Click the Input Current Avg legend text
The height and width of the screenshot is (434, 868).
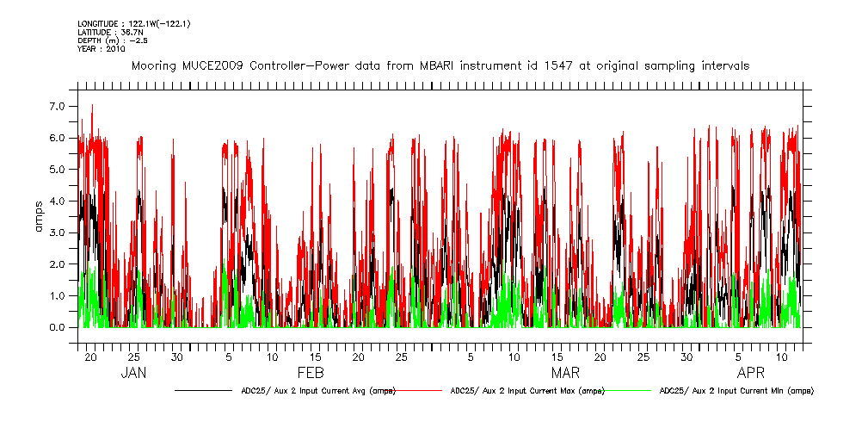click(318, 391)
